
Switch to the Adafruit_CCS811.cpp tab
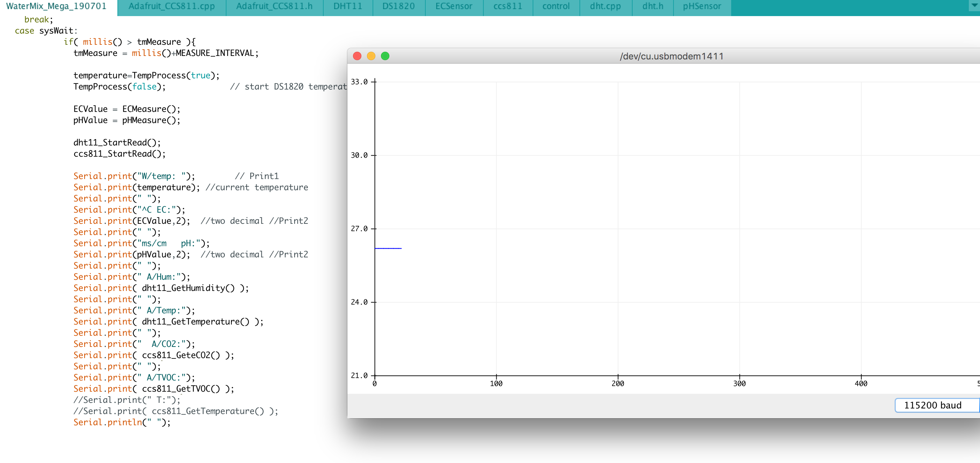(172, 6)
